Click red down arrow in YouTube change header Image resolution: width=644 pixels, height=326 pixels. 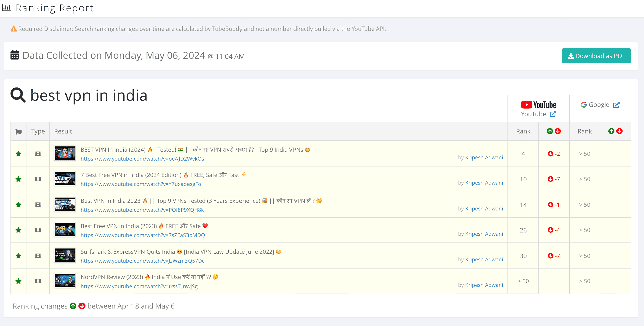click(x=558, y=131)
